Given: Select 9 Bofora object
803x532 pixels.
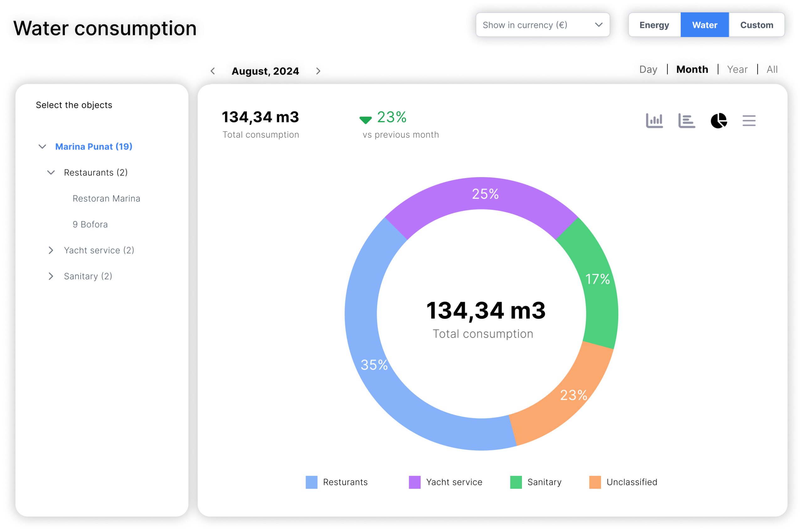Looking at the screenshot, I should 90,224.
